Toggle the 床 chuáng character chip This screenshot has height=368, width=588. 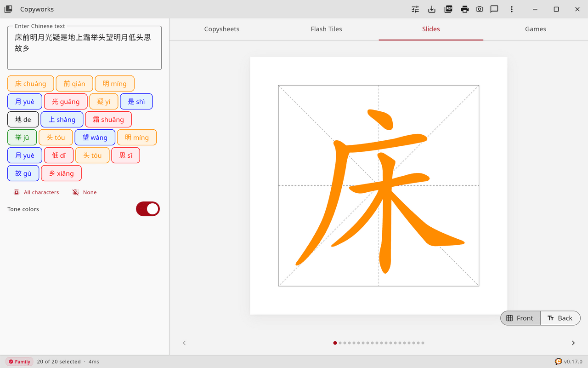tap(31, 84)
